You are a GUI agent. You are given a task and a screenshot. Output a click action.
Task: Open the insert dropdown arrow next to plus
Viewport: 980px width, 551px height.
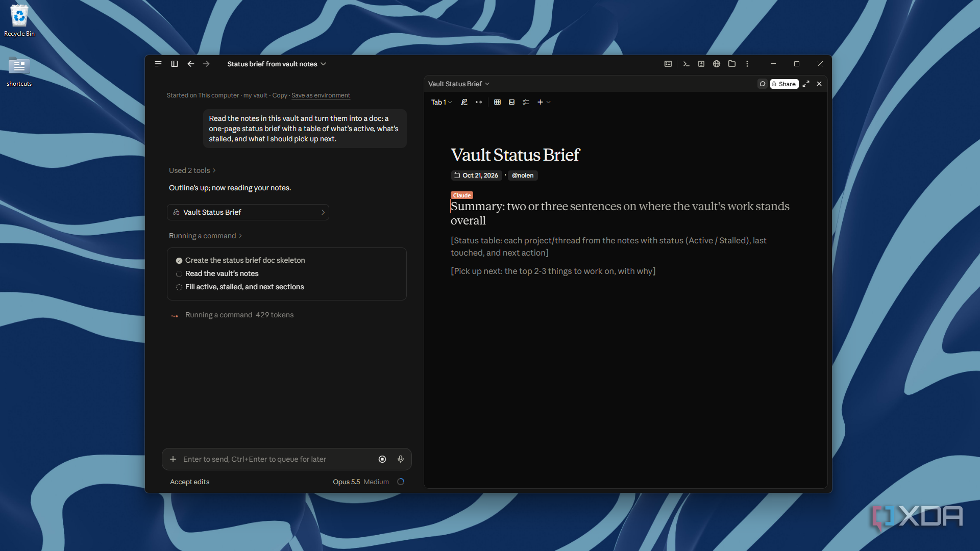click(x=549, y=102)
